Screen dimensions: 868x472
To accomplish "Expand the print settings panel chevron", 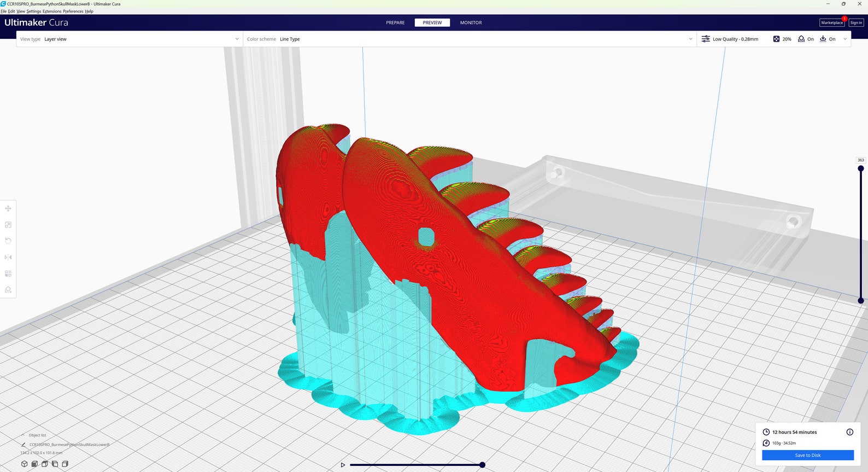I will [x=845, y=39].
